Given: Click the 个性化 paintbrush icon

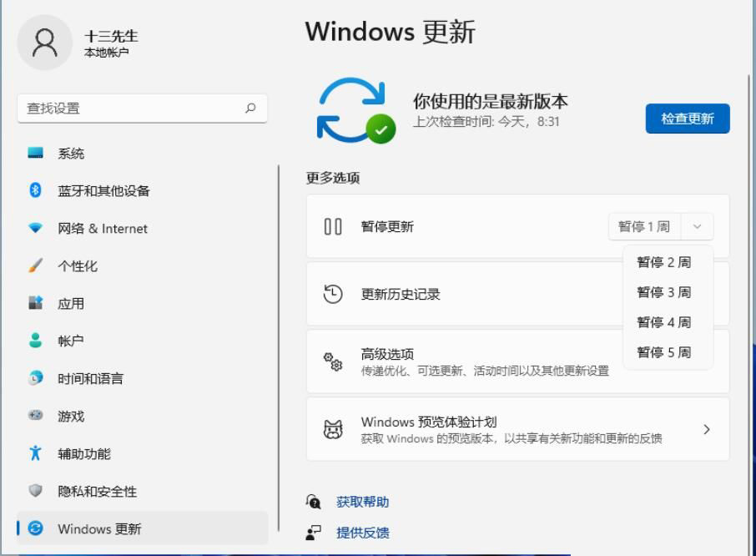Looking at the screenshot, I should (35, 266).
